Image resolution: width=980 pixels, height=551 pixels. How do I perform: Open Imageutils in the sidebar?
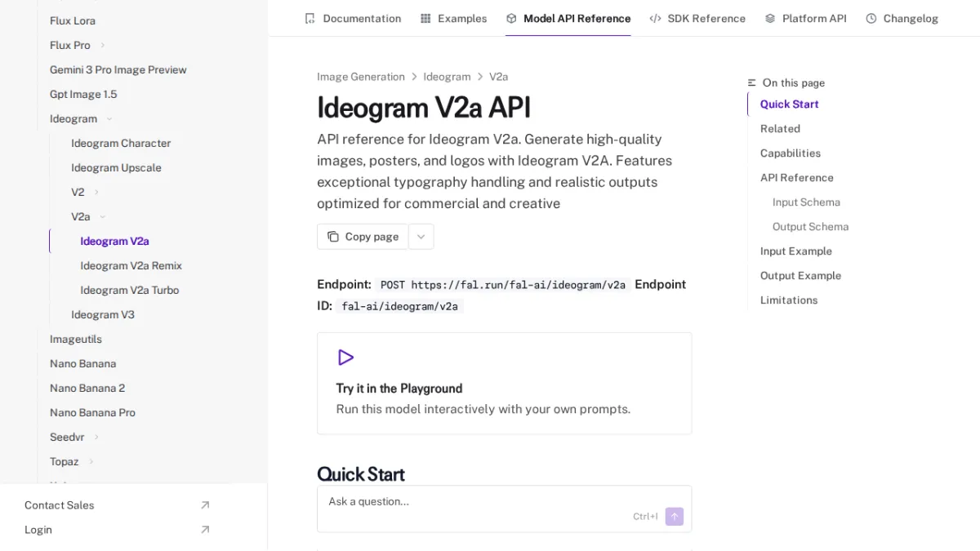tap(76, 340)
